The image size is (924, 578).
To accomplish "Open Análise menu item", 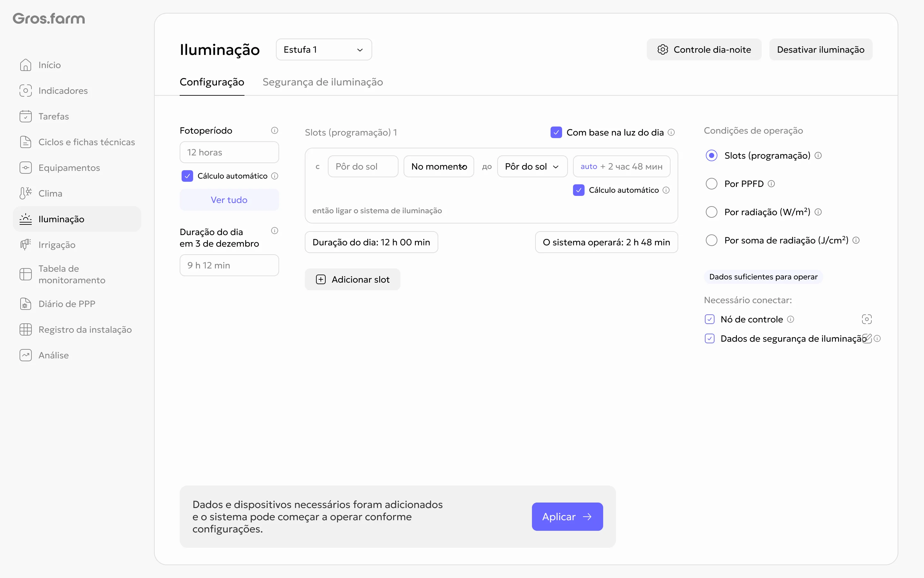I will pos(77,355).
